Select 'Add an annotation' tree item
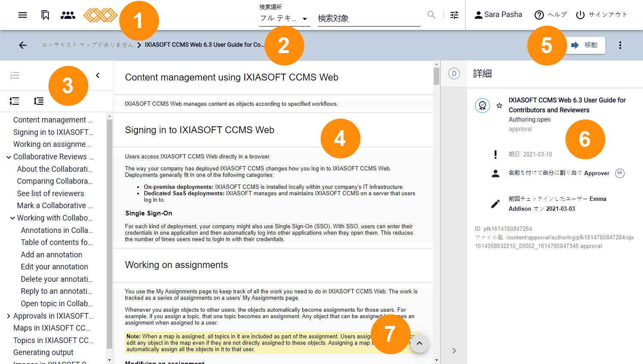Screen dimensions: 643x364 [51, 255]
